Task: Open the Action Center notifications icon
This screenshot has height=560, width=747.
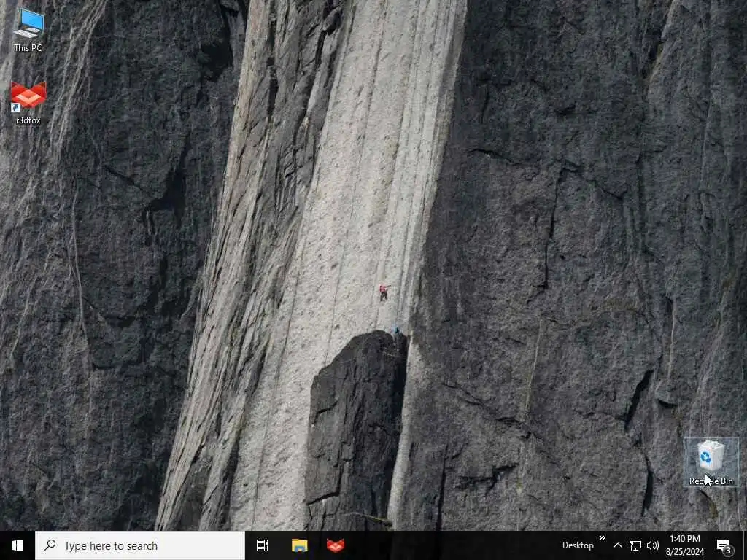Action: pos(724,545)
